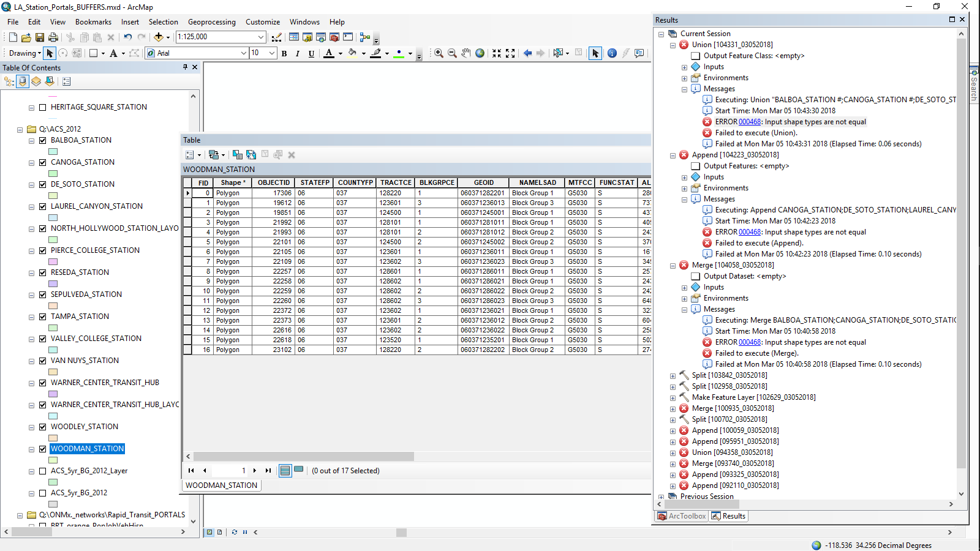Expand Split [103842_03052018] result
Viewport: 980px width, 551px height.
tap(673, 376)
